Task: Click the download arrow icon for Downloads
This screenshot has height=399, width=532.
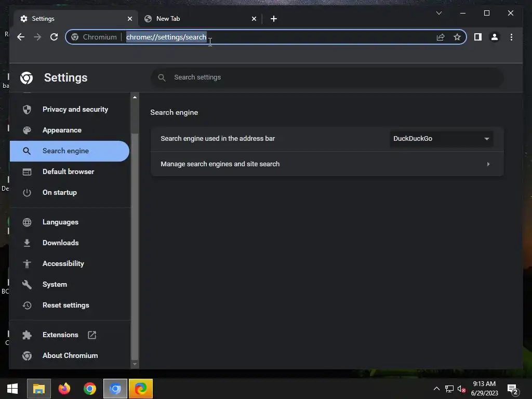Action: click(27, 243)
